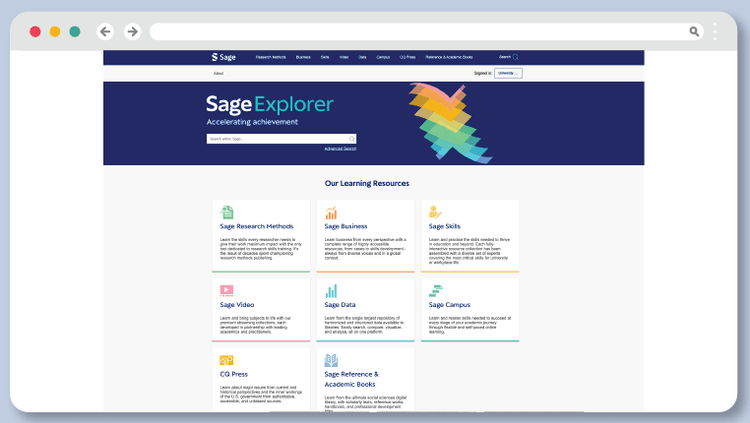Click the Sage Video play icon
750x423 pixels.
pyautogui.click(x=227, y=290)
